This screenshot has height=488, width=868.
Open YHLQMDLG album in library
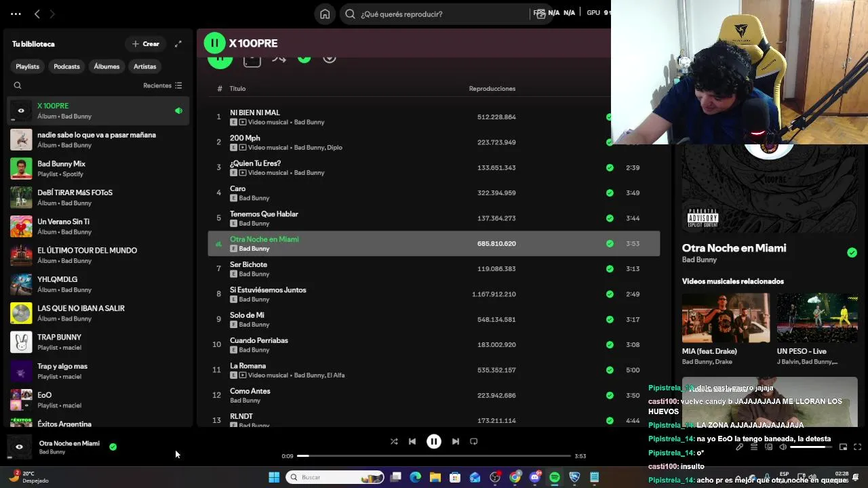98,284
